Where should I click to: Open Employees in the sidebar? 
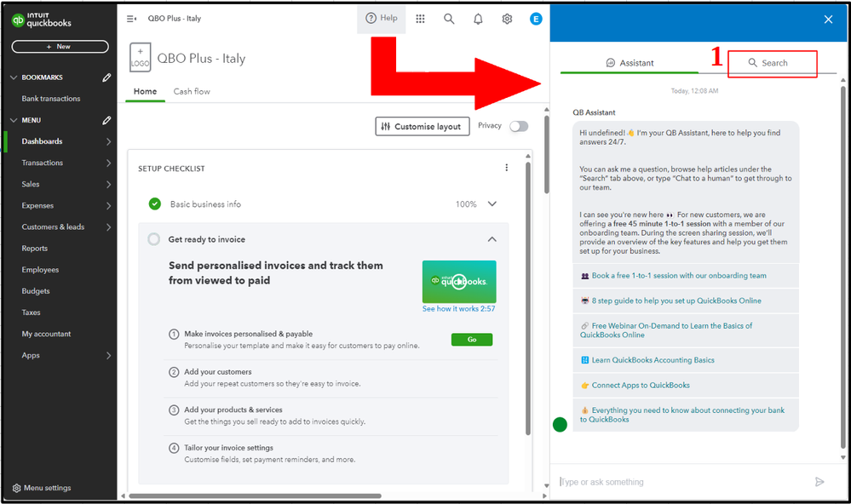click(x=40, y=270)
